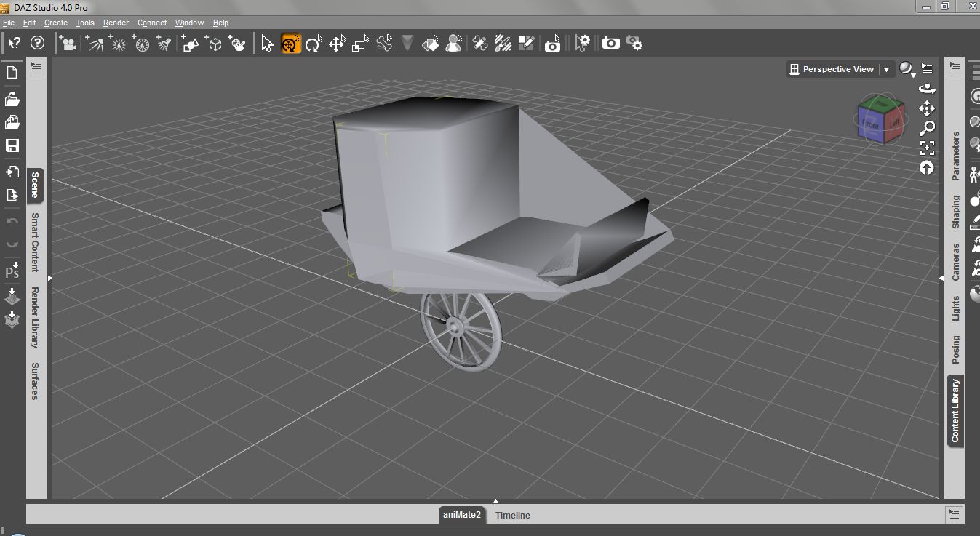Create a new distant light
The image size is (980, 536).
pos(94,44)
